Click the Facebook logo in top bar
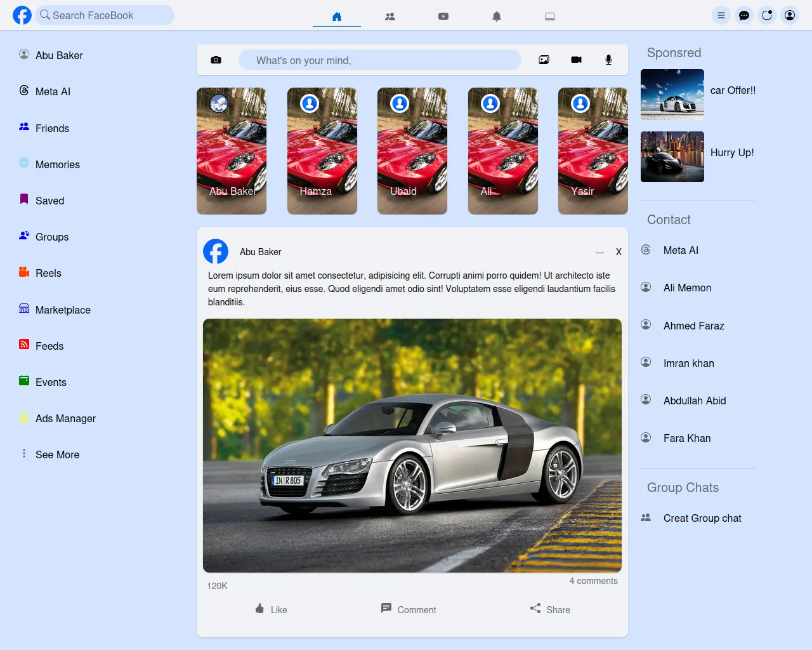Image resolution: width=812 pixels, height=650 pixels. pos(22,15)
